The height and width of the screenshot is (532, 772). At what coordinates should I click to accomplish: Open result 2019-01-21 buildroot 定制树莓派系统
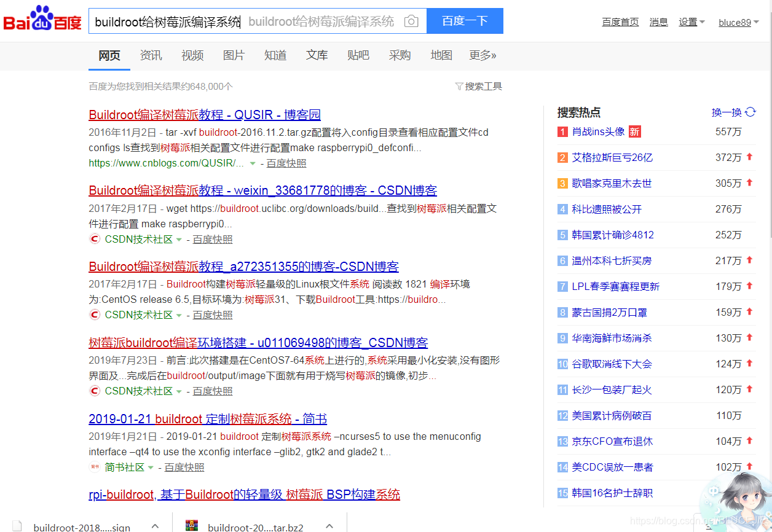coord(208,419)
